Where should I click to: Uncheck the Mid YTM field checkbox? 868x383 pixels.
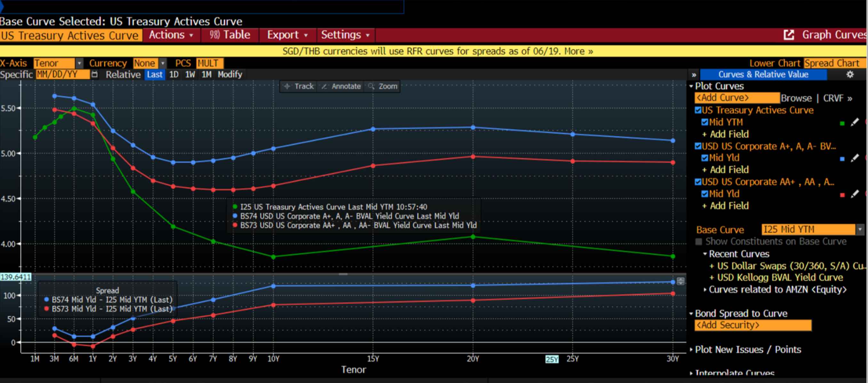coord(705,122)
